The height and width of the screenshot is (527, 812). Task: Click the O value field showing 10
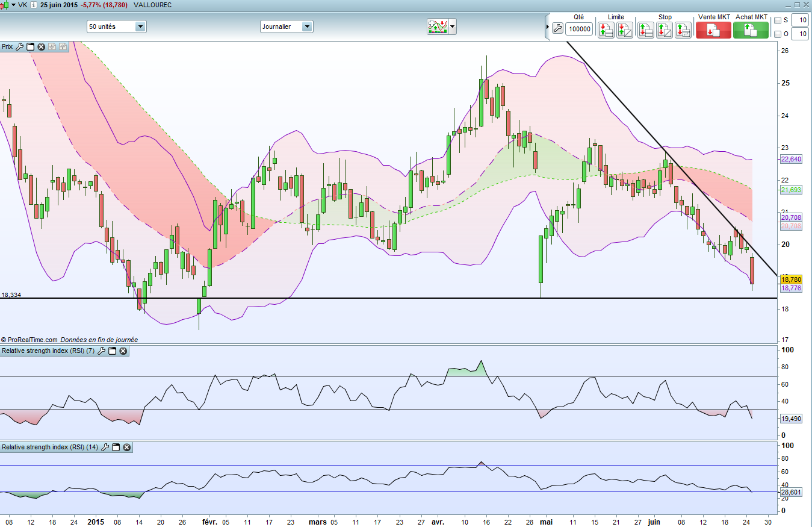pos(800,34)
